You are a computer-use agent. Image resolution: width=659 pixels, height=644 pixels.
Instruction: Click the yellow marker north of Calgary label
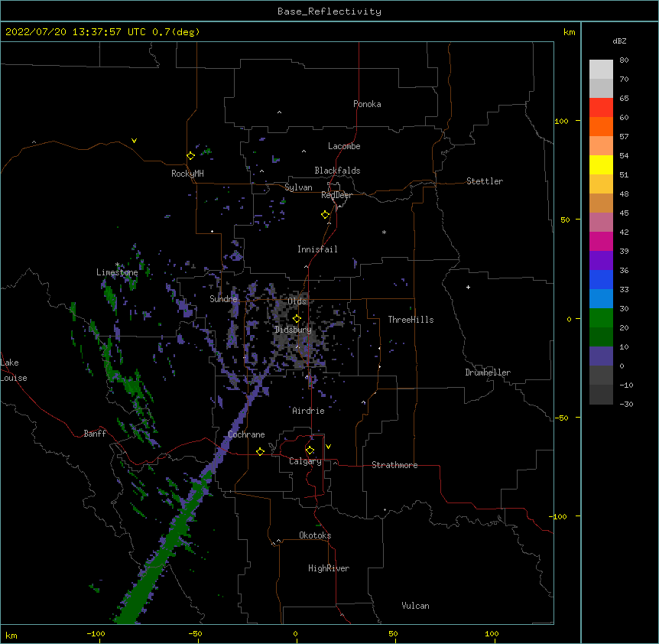[x=310, y=450]
